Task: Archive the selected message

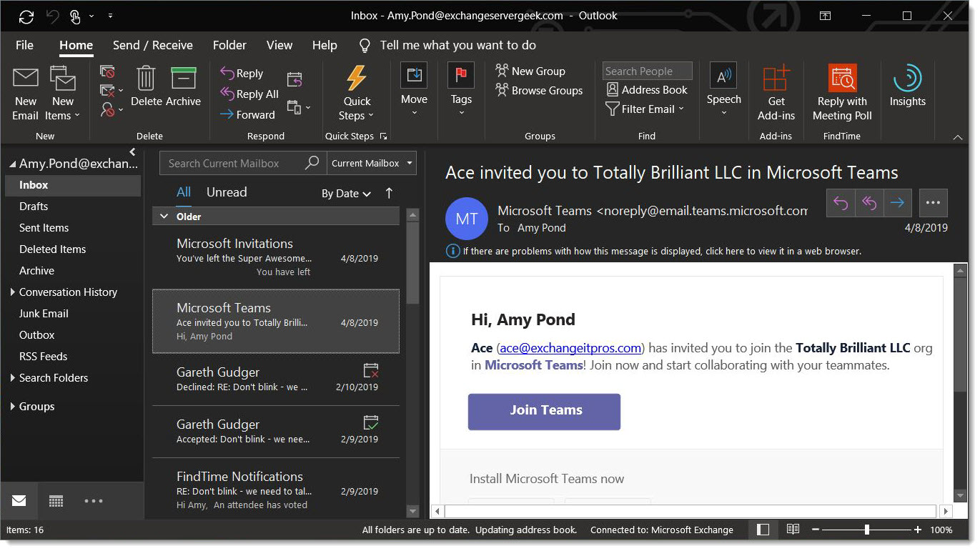Action: 183,87
